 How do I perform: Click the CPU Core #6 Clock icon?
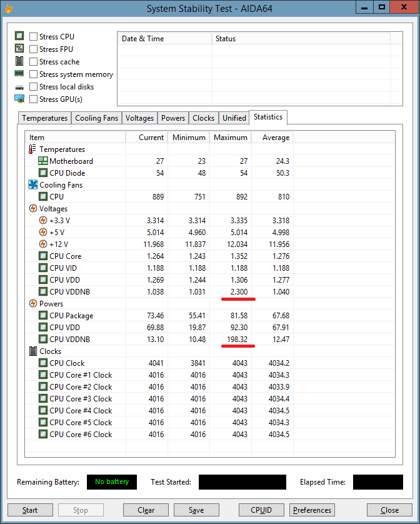click(42, 434)
